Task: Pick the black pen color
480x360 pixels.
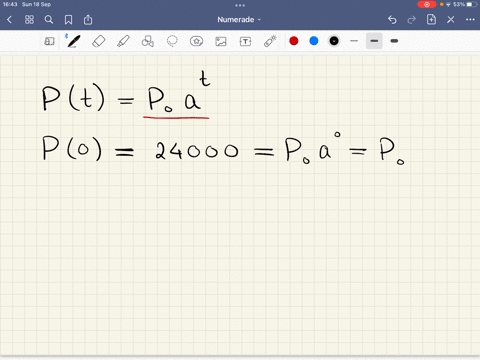Action: 334,41
